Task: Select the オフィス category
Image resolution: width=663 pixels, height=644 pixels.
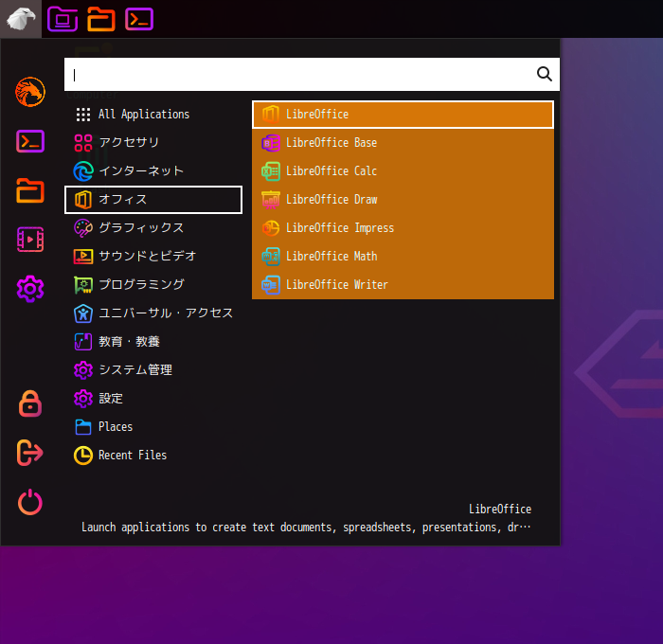Action: coord(153,200)
